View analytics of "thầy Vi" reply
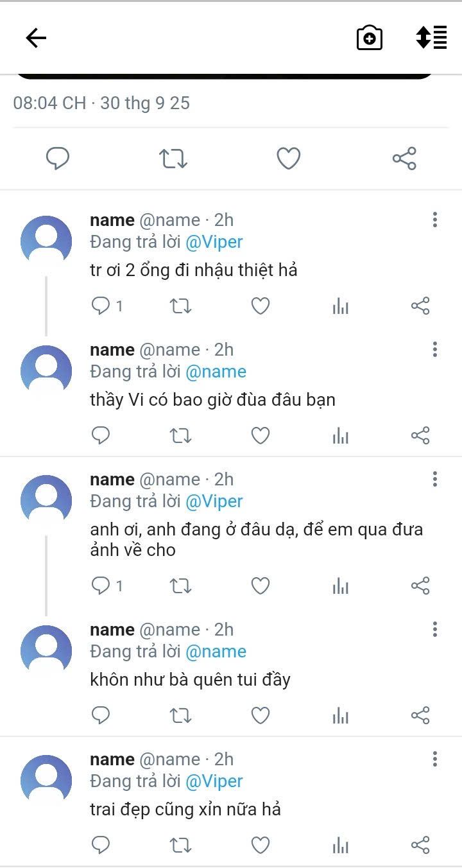Viewport: 462px width, 868px height. 341,437
